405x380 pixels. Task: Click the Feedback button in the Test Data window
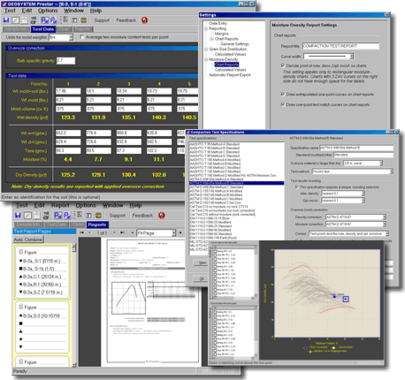tap(126, 20)
